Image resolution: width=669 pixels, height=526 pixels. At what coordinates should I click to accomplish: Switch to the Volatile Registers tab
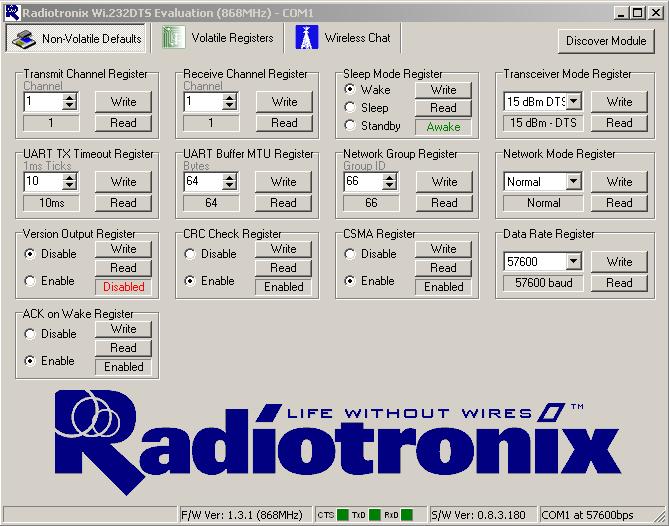(218, 38)
